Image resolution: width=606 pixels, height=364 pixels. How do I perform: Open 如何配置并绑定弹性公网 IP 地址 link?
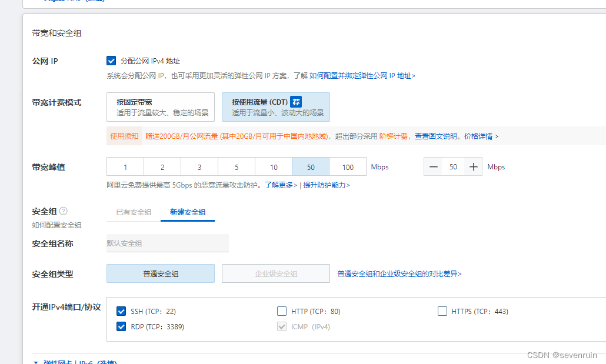[x=362, y=76]
